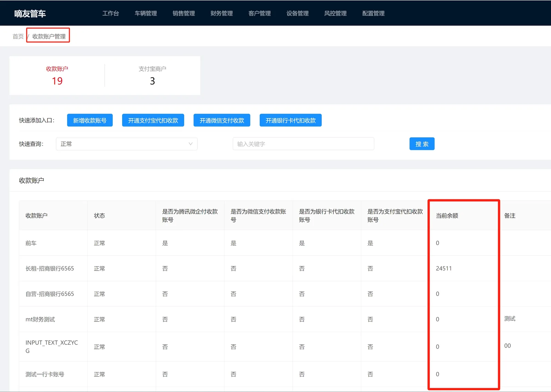Open the 配置管理 menu

point(373,13)
